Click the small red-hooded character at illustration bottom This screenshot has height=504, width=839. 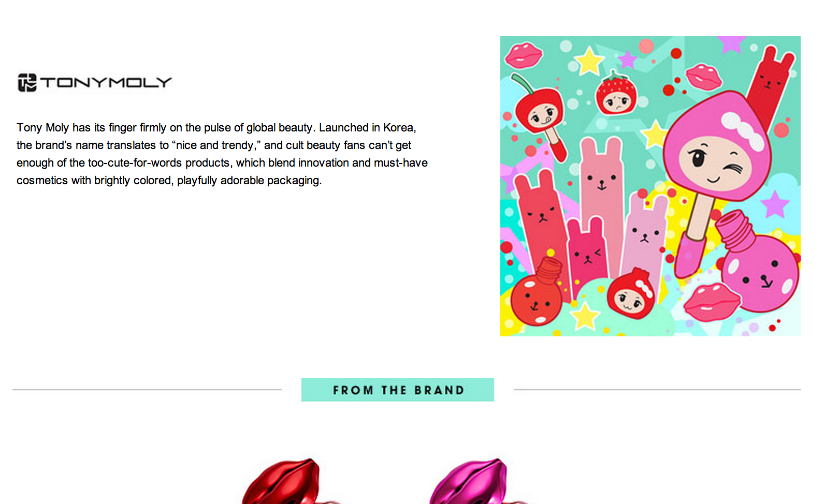630,295
